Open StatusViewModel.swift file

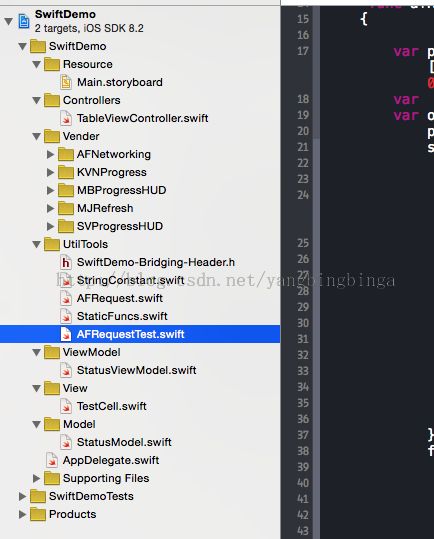(136, 370)
